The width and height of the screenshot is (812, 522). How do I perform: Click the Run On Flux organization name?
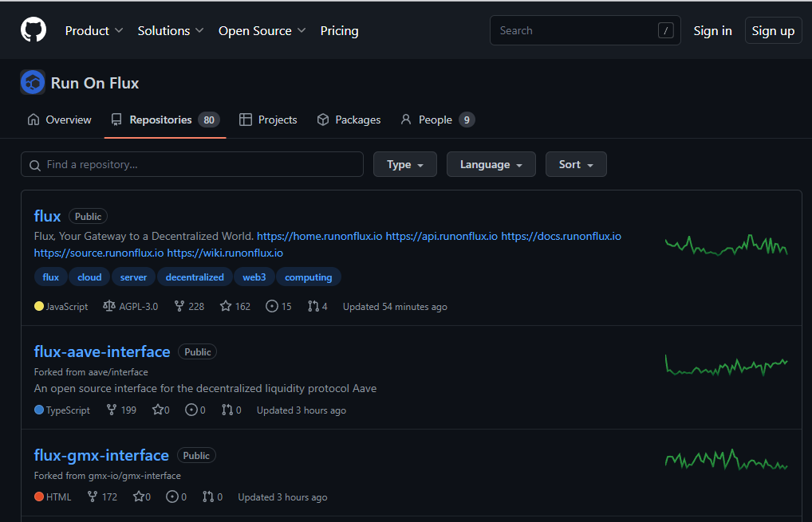[95, 83]
